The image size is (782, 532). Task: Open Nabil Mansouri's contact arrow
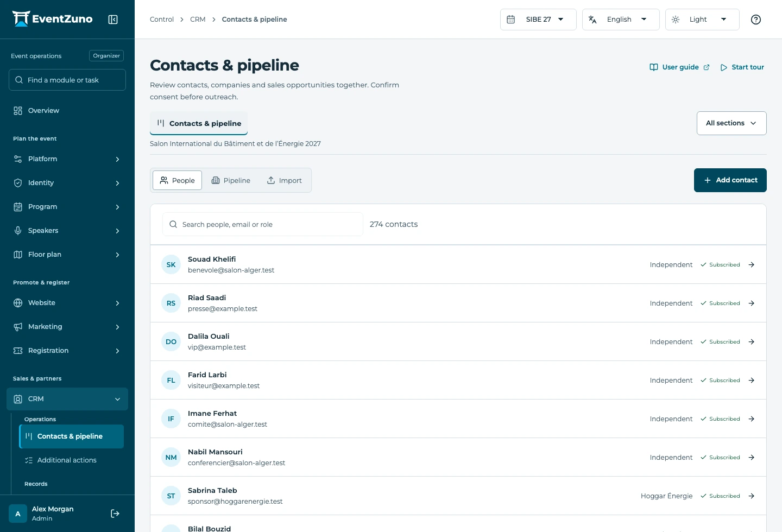coord(752,458)
